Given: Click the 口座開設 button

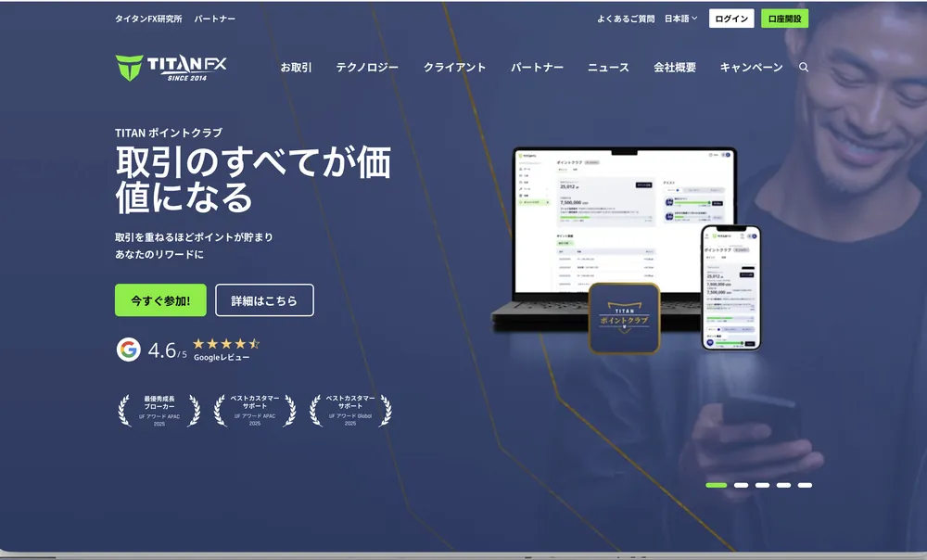Looking at the screenshot, I should tap(784, 19).
